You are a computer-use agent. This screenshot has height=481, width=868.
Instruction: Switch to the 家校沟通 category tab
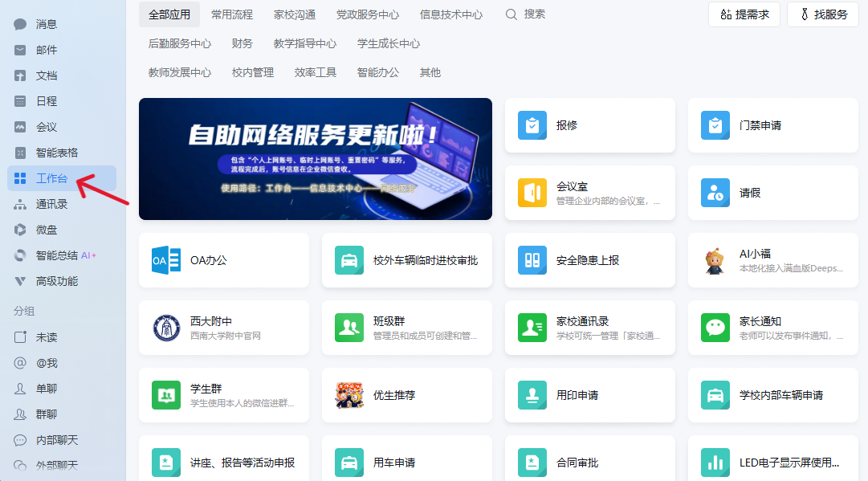pyautogui.click(x=294, y=14)
